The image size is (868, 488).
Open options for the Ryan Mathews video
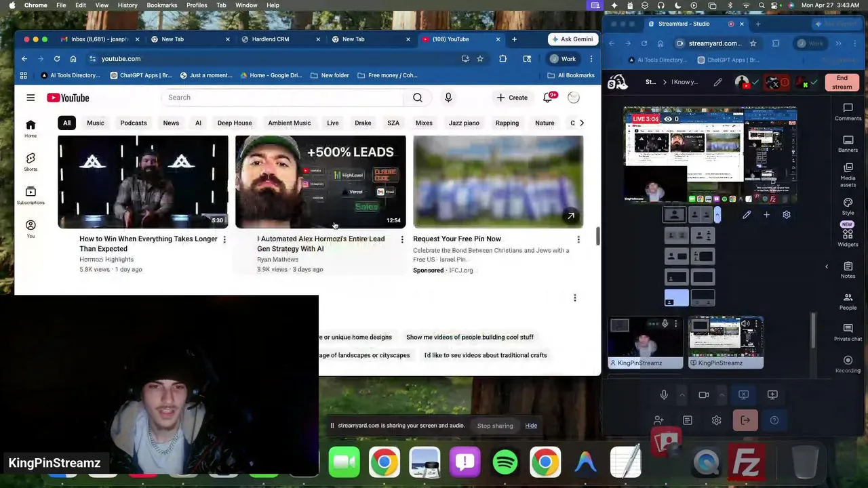point(402,239)
